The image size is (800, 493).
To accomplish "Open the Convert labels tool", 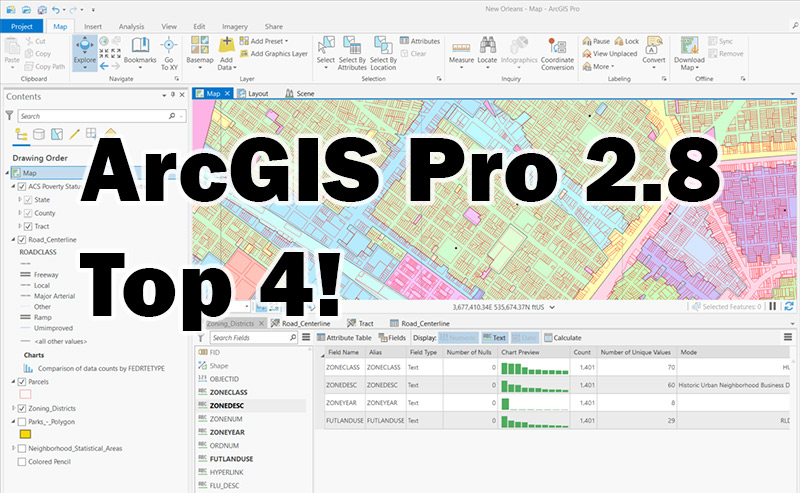I will click(654, 53).
